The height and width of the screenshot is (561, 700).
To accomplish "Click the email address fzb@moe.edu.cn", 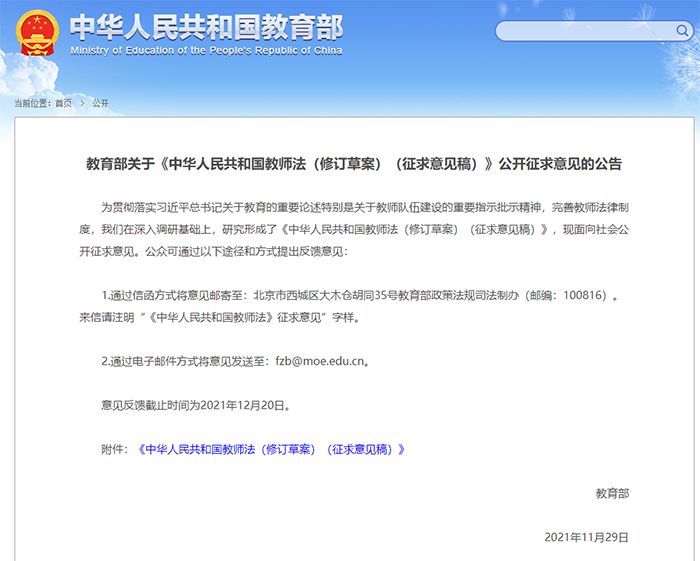I will (320, 361).
